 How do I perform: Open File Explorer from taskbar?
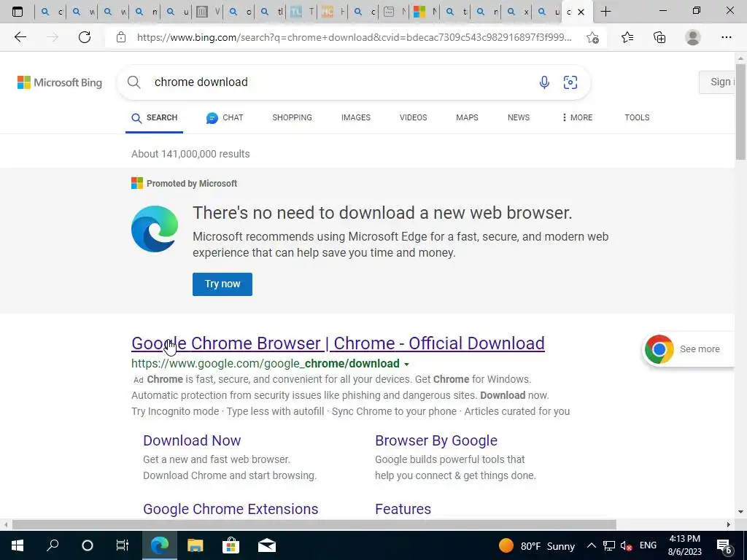(x=195, y=545)
